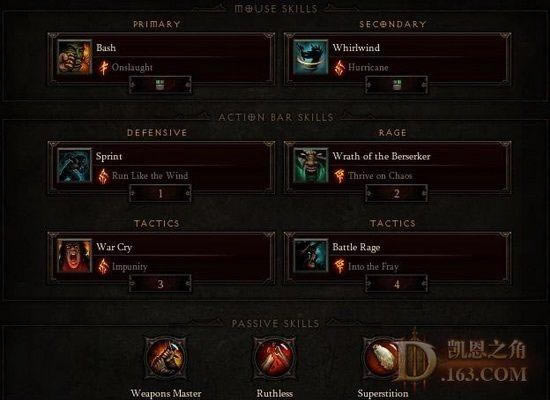
Task: Select the Into the Fray rune icon
Action: tap(339, 266)
